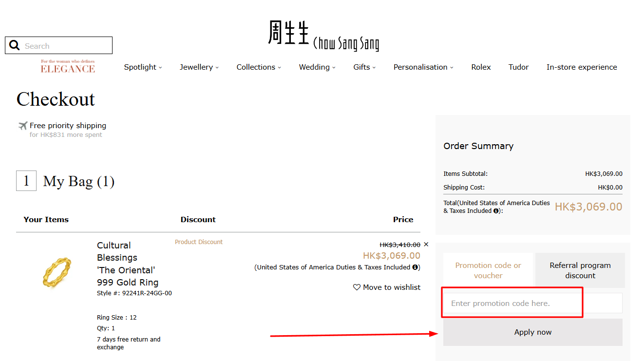Switch to the Referral program discount tab
644x361 pixels.
tap(580, 270)
